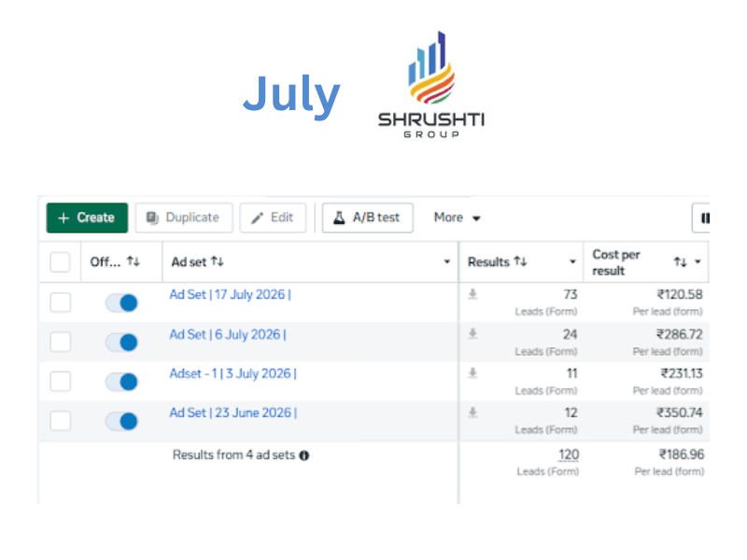
Task: Open the Ad set column dropdown arrow
Action: [447, 261]
